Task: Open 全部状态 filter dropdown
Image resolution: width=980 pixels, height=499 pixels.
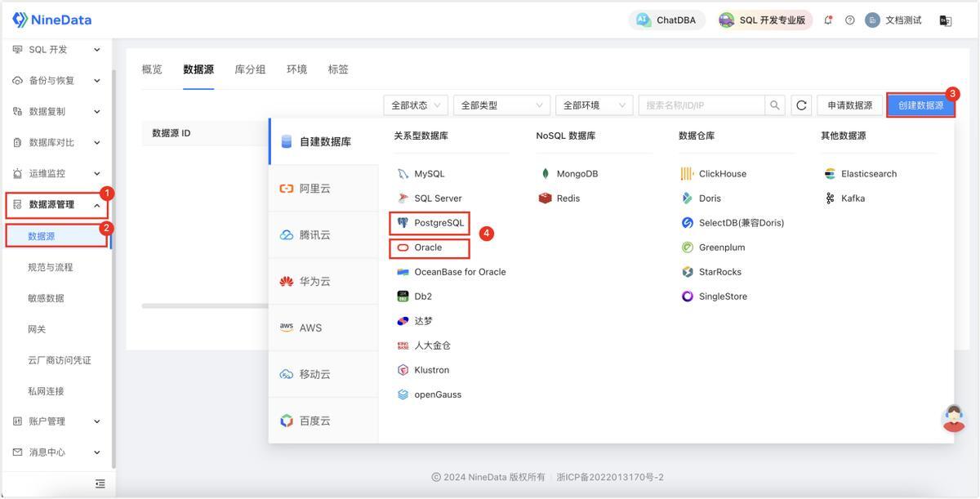Action: 416,105
